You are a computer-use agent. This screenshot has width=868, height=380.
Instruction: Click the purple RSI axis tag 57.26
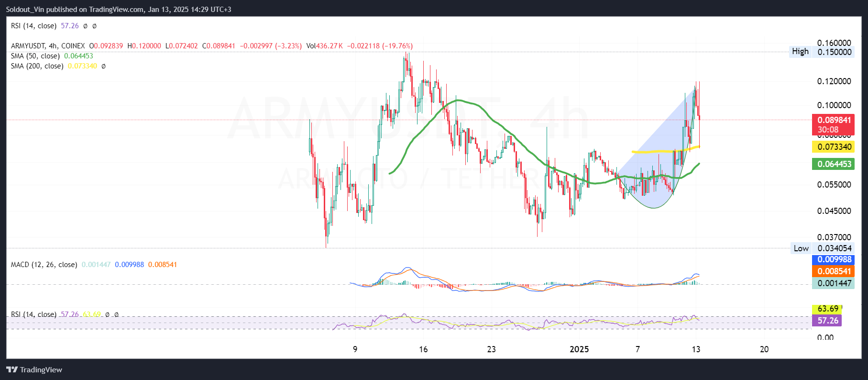coord(827,321)
